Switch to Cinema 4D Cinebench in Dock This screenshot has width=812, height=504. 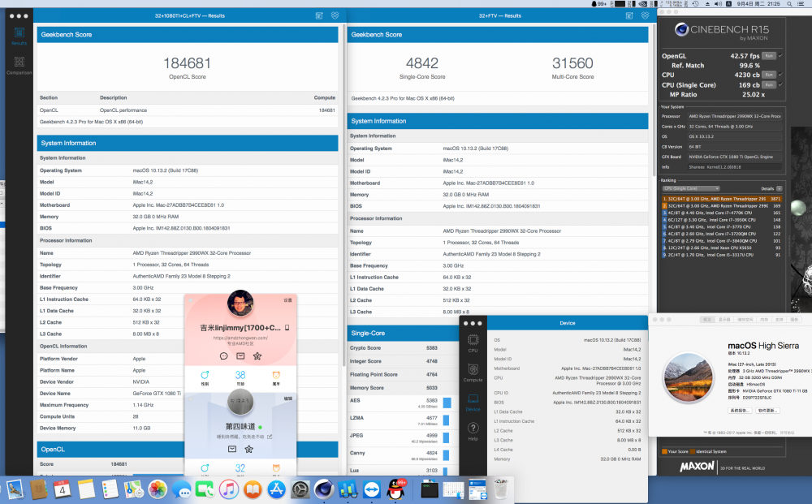pos(324,489)
